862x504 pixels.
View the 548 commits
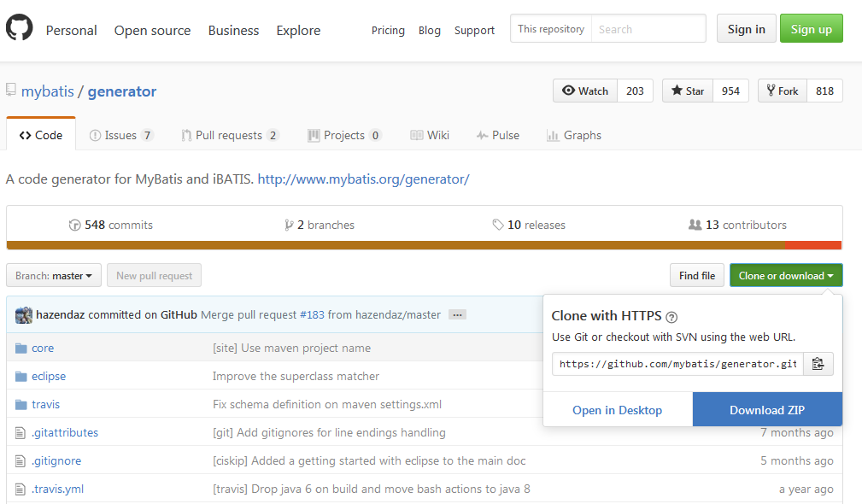[111, 225]
